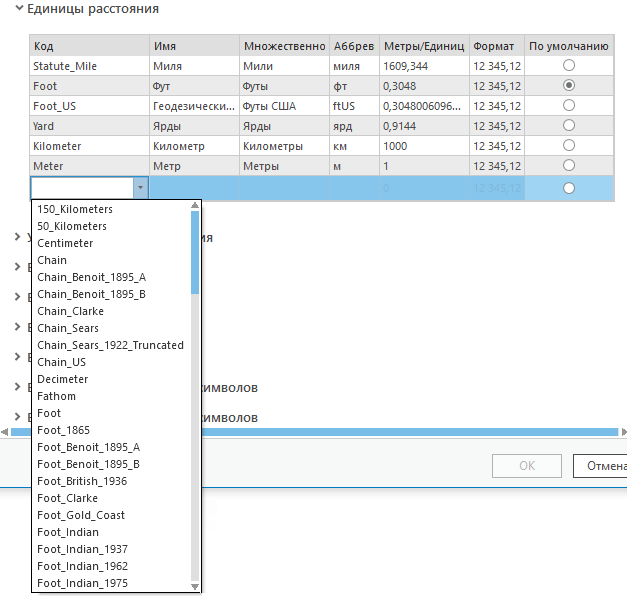Pick Chain_US from the list
Image resolution: width=627 pixels, height=596 pixels.
point(62,362)
